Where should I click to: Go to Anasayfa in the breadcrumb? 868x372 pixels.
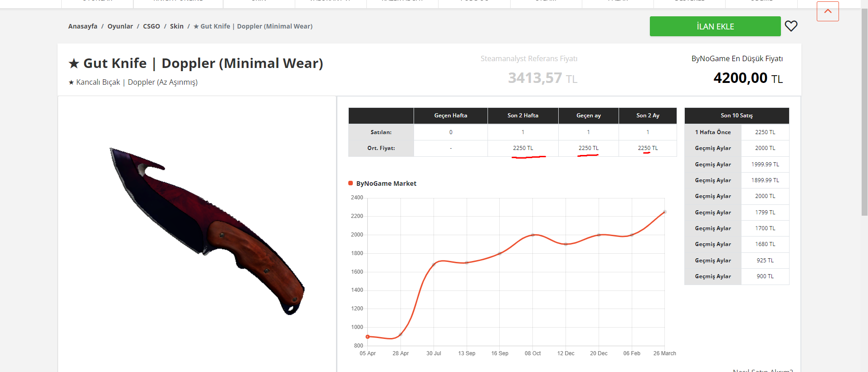click(x=83, y=26)
